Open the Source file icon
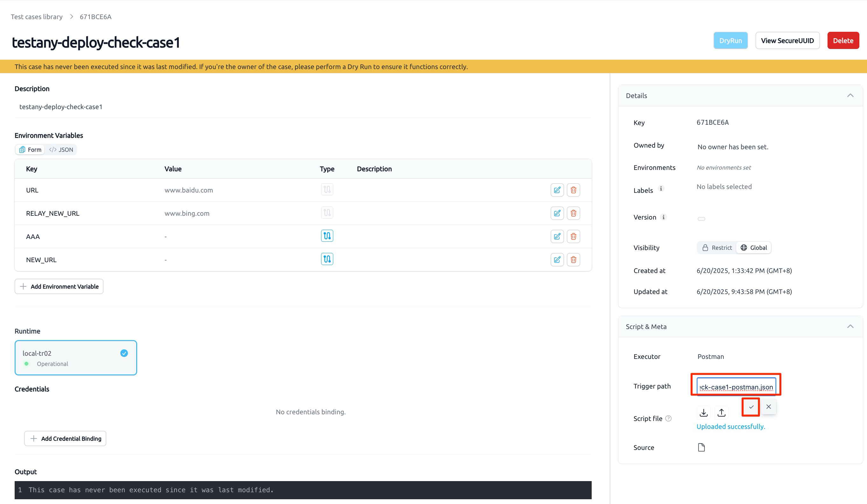This screenshot has height=504, width=867. tap(701, 447)
